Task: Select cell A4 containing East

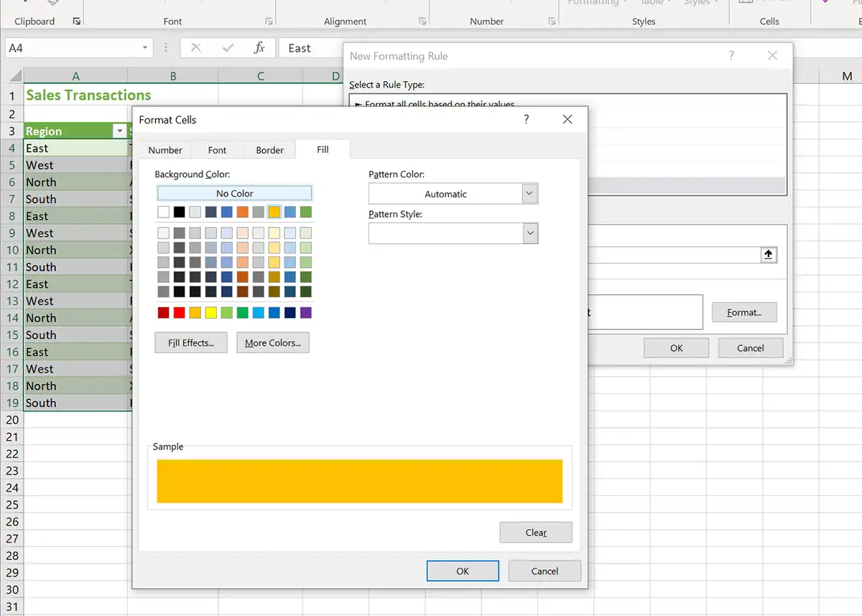Action: [75, 148]
